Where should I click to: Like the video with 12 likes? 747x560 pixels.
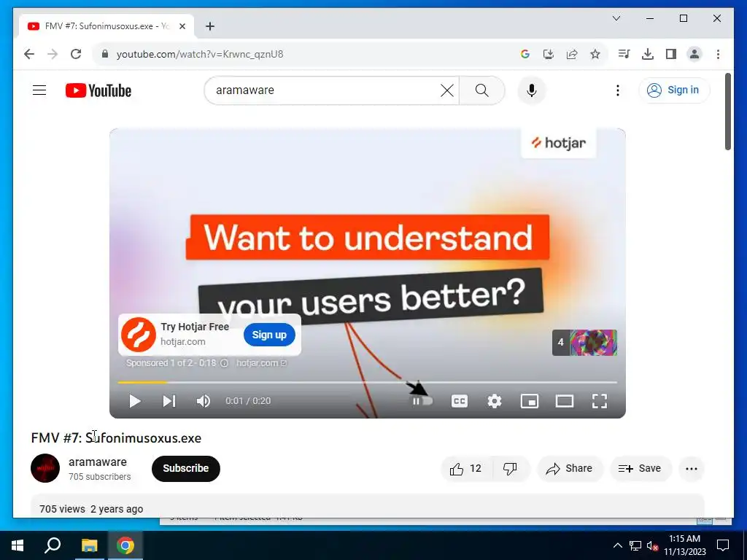pyautogui.click(x=466, y=469)
